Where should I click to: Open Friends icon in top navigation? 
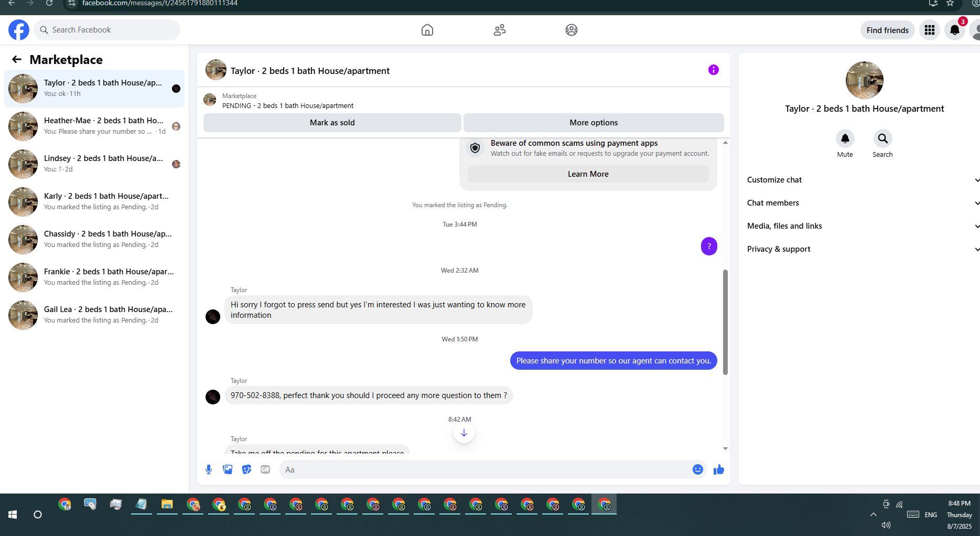500,30
